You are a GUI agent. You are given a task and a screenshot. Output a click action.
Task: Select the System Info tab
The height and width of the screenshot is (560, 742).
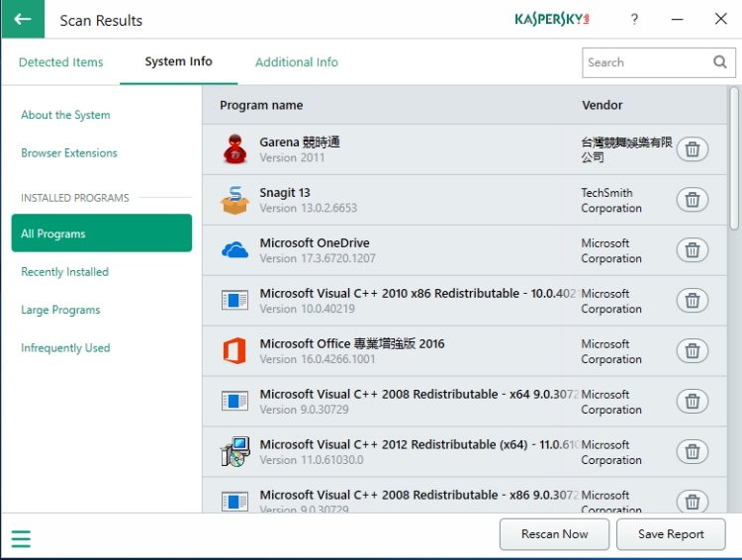click(178, 61)
